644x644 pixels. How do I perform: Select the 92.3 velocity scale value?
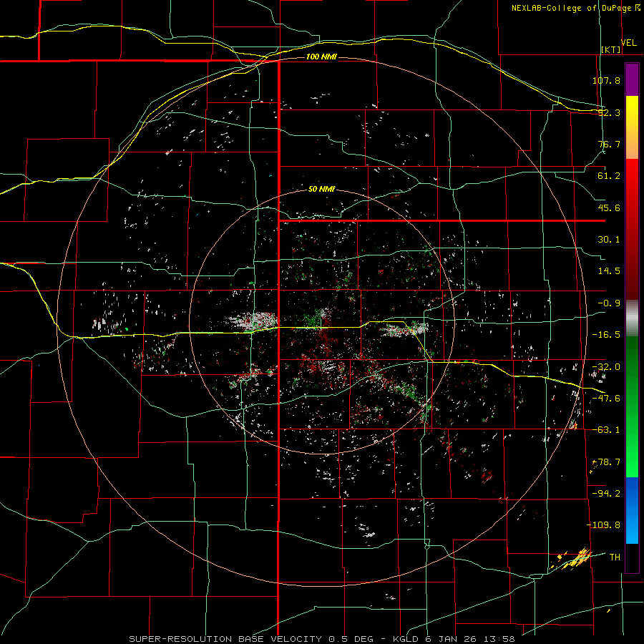click(x=609, y=112)
